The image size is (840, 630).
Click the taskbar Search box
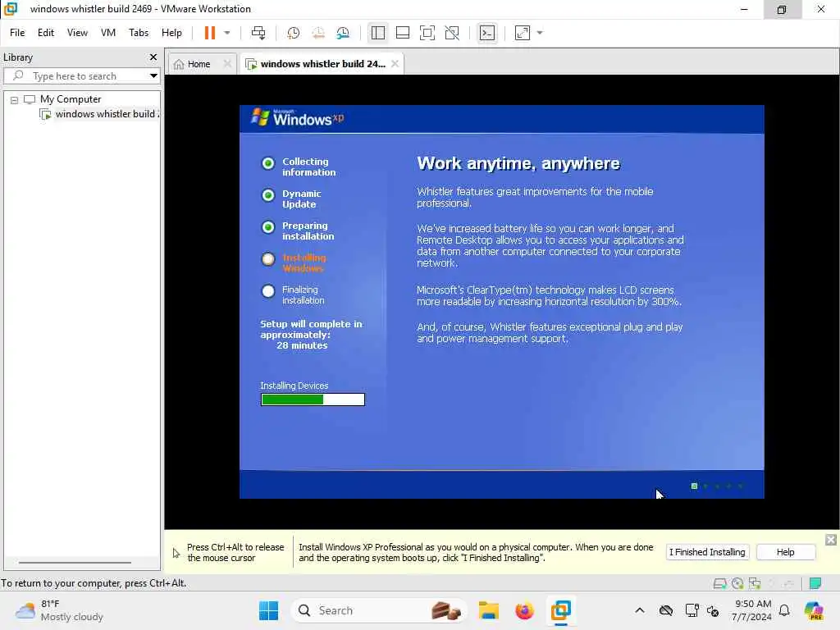(378, 610)
